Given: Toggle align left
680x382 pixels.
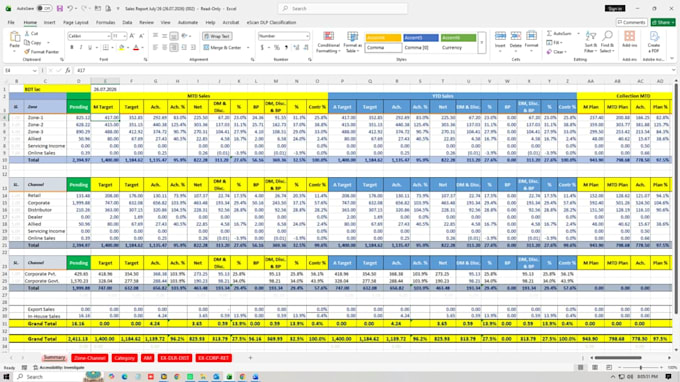Looking at the screenshot, I should click(155, 48).
